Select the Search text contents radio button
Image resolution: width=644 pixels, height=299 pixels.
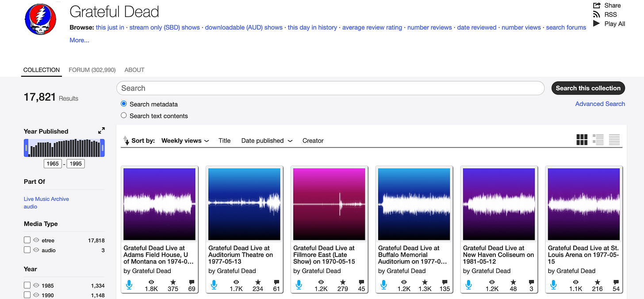point(124,115)
